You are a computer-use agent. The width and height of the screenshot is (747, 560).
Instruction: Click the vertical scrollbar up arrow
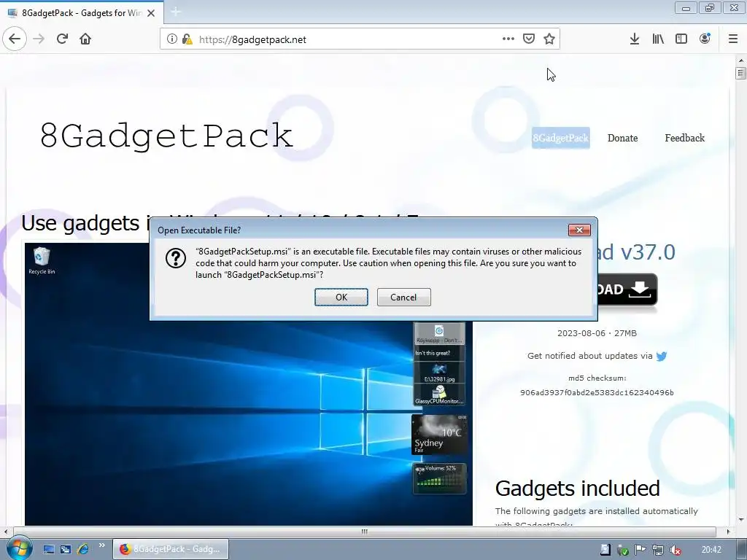(x=741, y=61)
